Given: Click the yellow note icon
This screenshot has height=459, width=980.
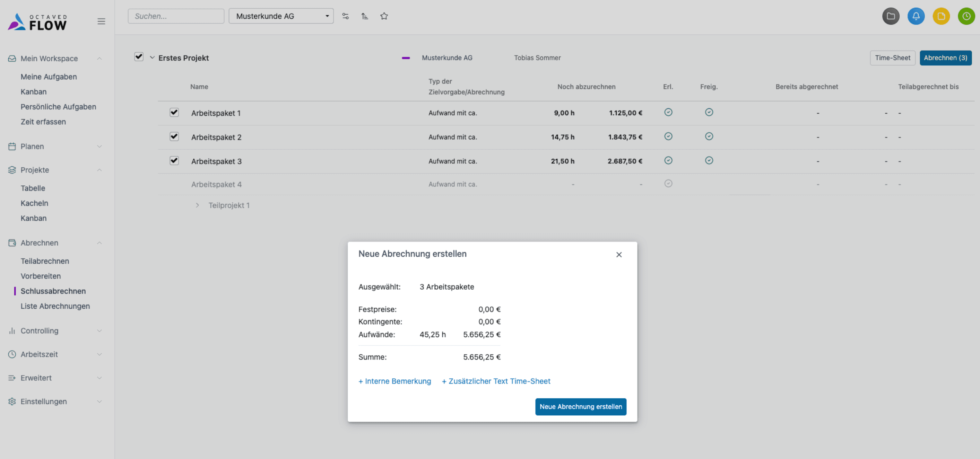Looking at the screenshot, I should click(941, 16).
